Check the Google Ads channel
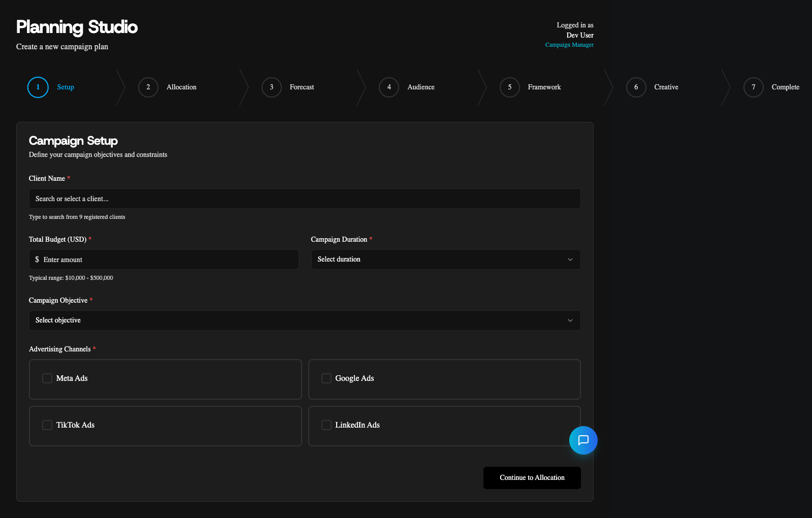Viewport: 812px width, 518px height. click(327, 378)
